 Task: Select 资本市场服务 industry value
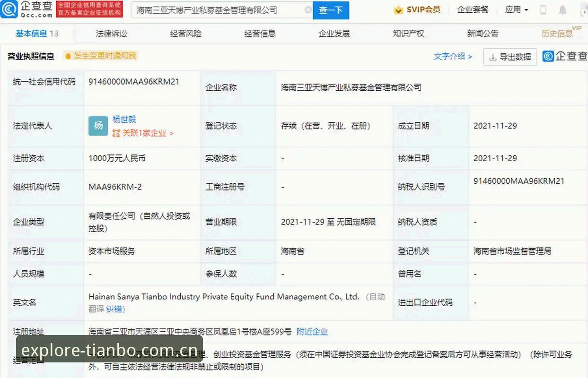click(112, 251)
